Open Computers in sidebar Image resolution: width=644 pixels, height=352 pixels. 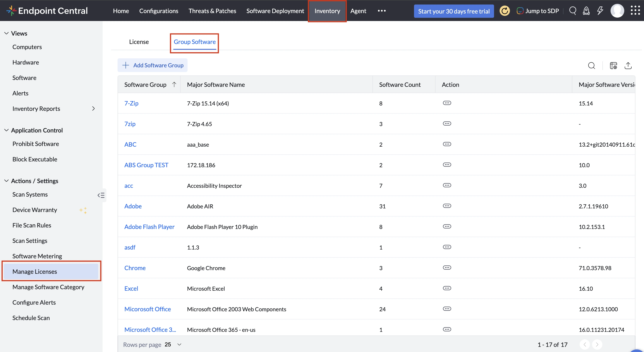click(27, 47)
